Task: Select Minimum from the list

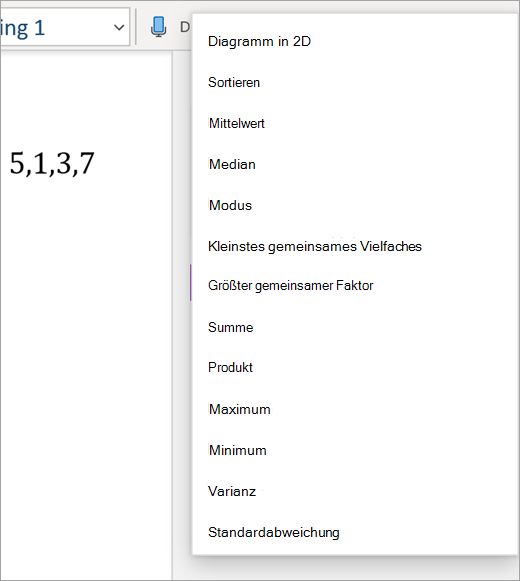Action: pyautogui.click(x=238, y=451)
